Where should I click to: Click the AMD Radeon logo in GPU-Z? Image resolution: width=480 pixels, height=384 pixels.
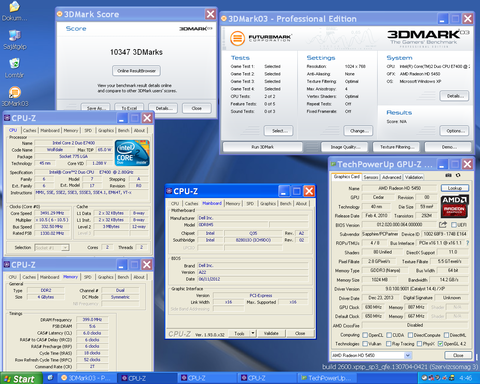[x=455, y=206]
